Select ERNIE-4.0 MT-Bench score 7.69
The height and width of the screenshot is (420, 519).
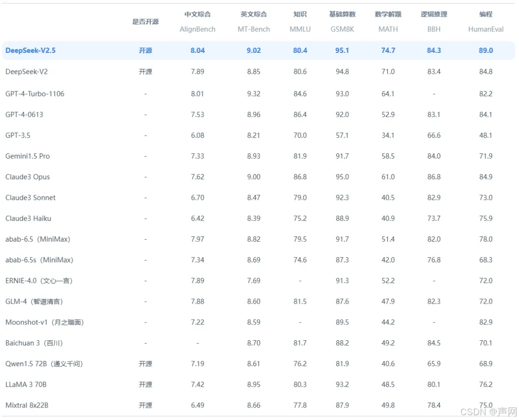click(254, 281)
